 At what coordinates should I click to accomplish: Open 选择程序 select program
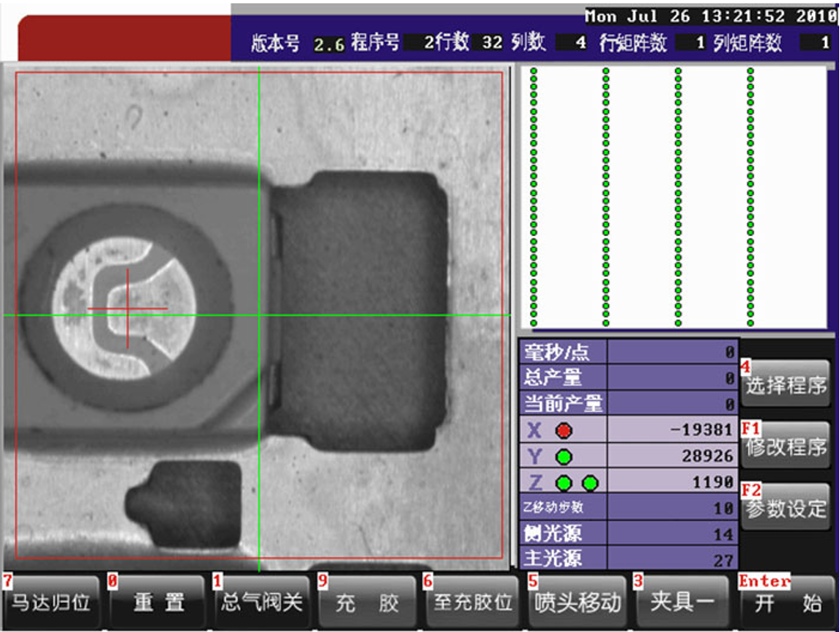(786, 384)
